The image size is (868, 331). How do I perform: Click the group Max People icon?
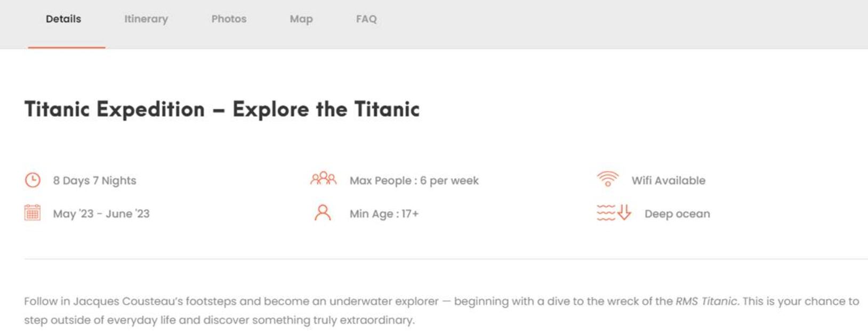[x=323, y=178]
